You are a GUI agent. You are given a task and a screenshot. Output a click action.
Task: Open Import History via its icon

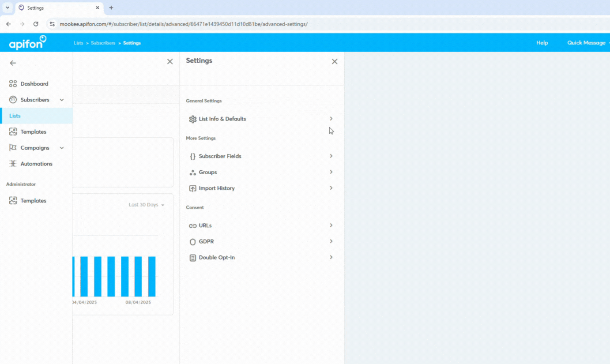pos(192,188)
